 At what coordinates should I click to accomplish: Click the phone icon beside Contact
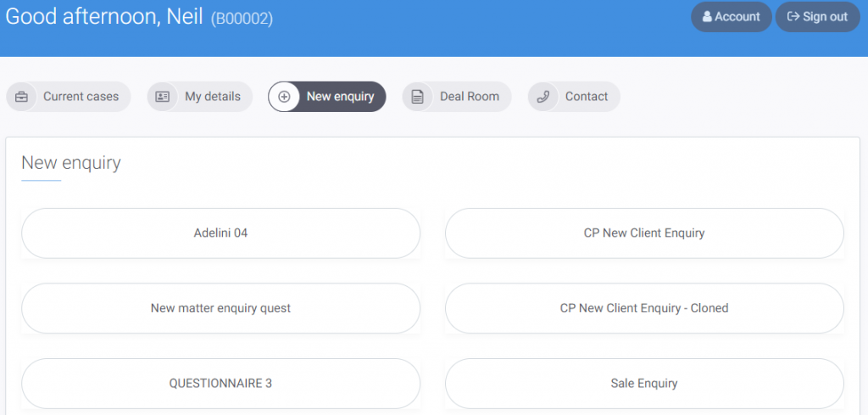(543, 97)
